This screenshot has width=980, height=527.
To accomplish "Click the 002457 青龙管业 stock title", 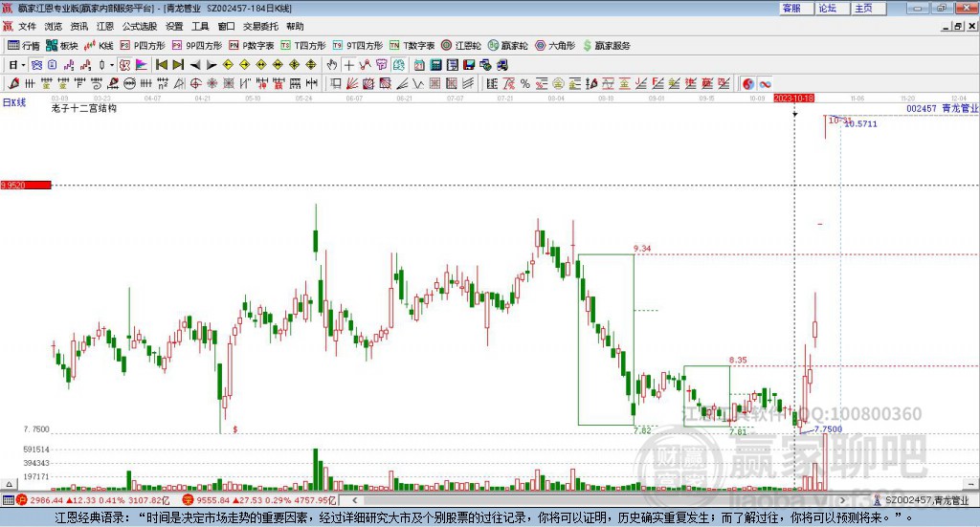I will point(942,109).
